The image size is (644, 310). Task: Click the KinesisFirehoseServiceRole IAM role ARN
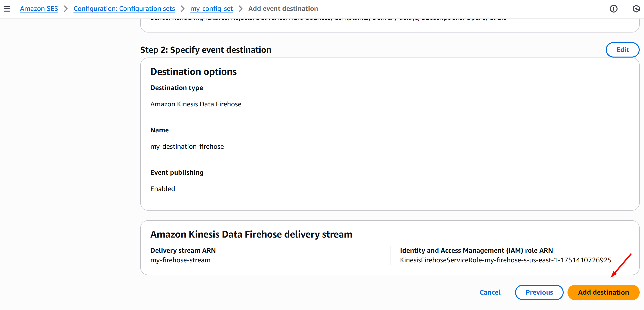(505, 260)
